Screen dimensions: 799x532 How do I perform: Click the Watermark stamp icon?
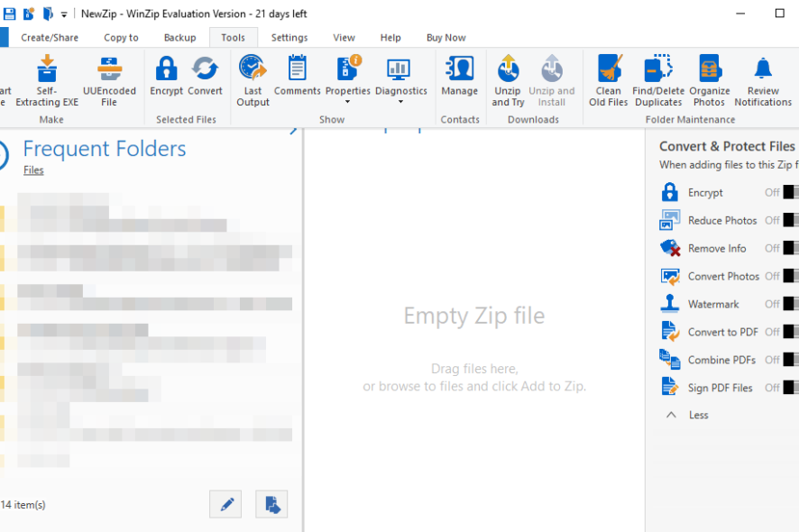[669, 304]
